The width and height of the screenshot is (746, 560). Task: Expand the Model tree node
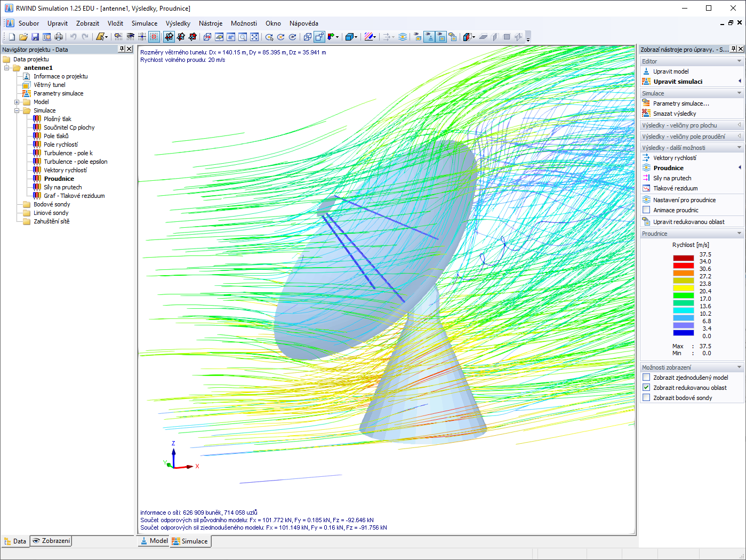click(x=17, y=102)
